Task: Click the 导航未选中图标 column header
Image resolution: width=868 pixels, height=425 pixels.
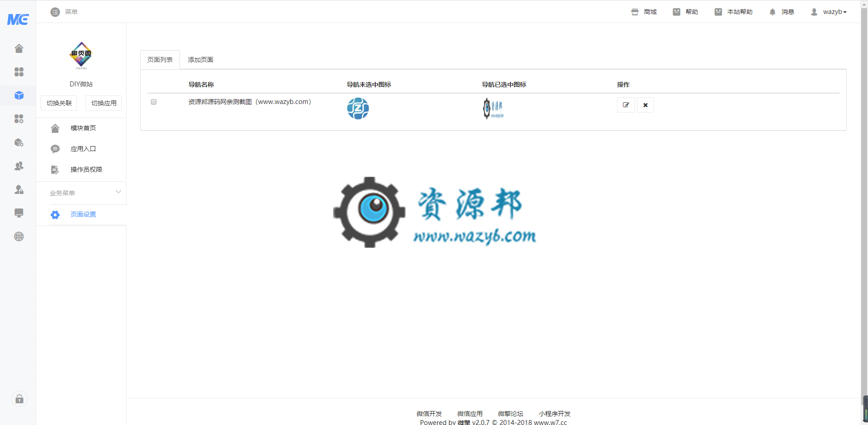Action: (x=369, y=85)
